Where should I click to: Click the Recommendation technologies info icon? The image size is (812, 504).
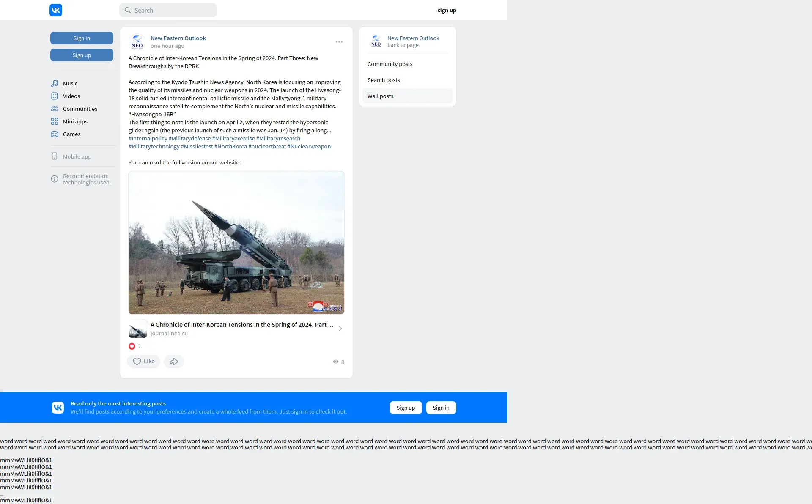tap(55, 179)
